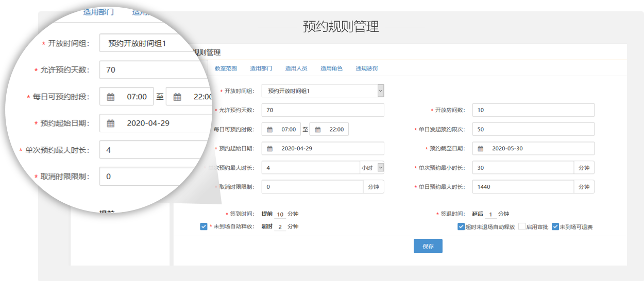The width and height of the screenshot is (644, 281).
Task: Focus 单日预约最大时长 field showing 1440
Action: pos(523,187)
